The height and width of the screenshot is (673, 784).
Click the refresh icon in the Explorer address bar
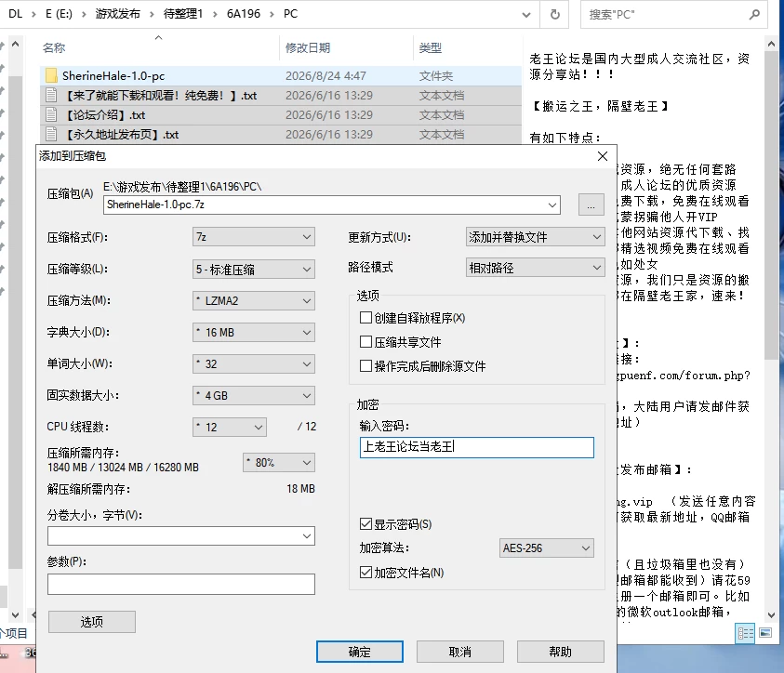point(554,15)
